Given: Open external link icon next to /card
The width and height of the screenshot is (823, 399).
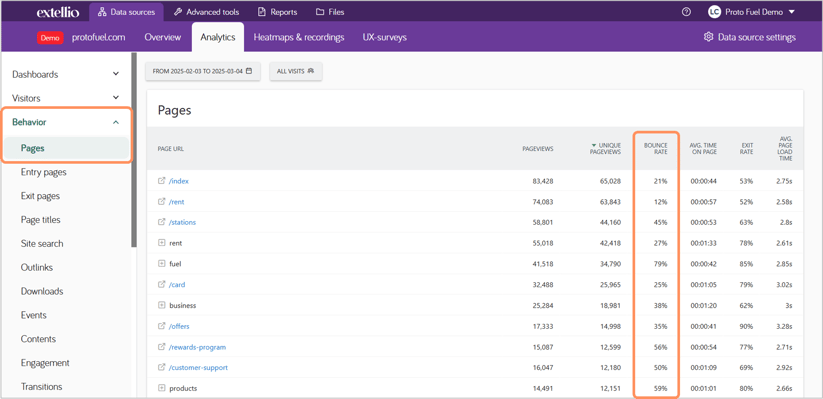Looking at the screenshot, I should pos(162,285).
